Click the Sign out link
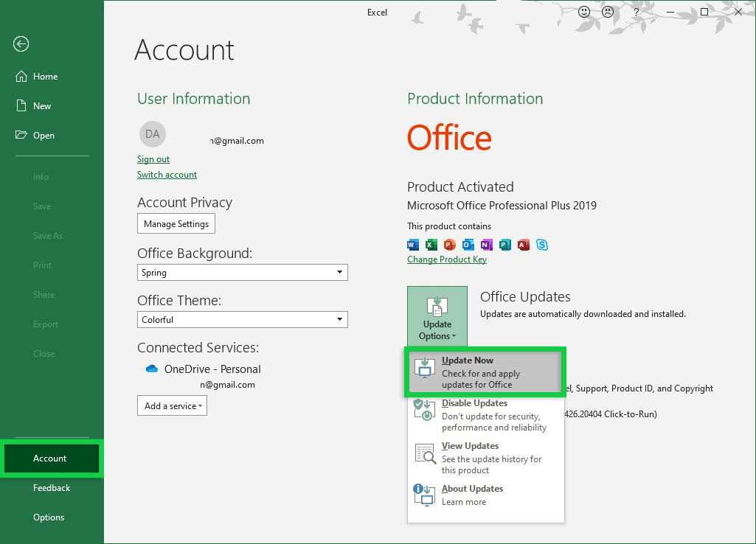The width and height of the screenshot is (756, 544). 153,158
